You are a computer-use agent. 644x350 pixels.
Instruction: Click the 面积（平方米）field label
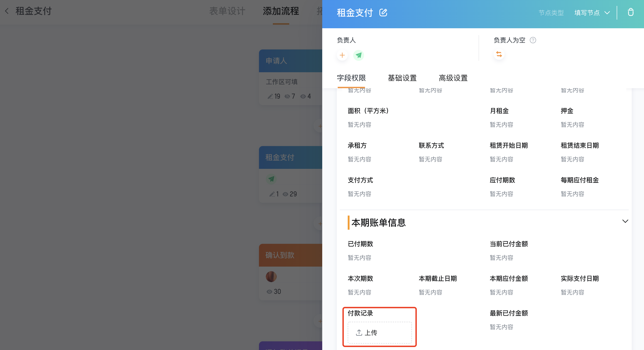[368, 111]
